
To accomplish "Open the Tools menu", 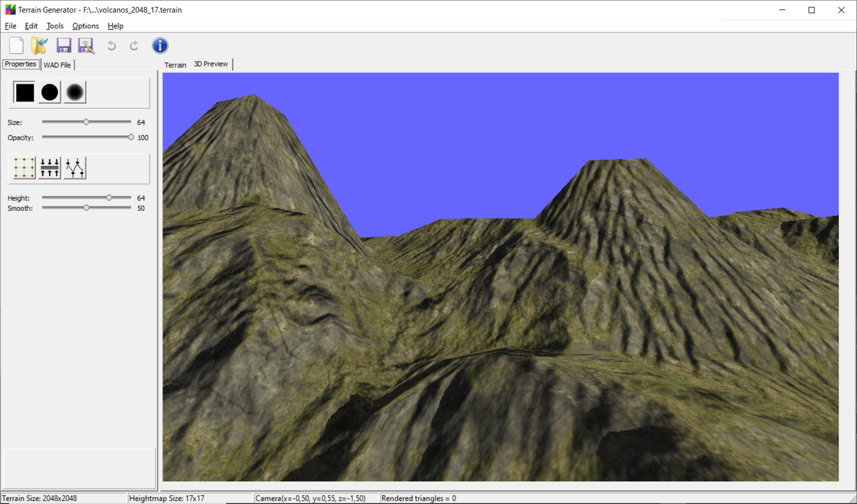I will tap(55, 26).
